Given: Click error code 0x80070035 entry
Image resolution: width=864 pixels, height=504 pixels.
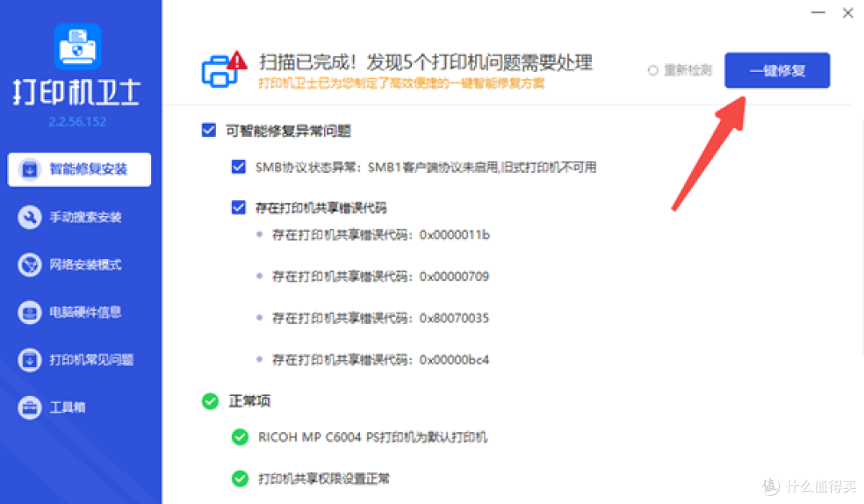Looking at the screenshot, I should pyautogui.click(x=381, y=318).
